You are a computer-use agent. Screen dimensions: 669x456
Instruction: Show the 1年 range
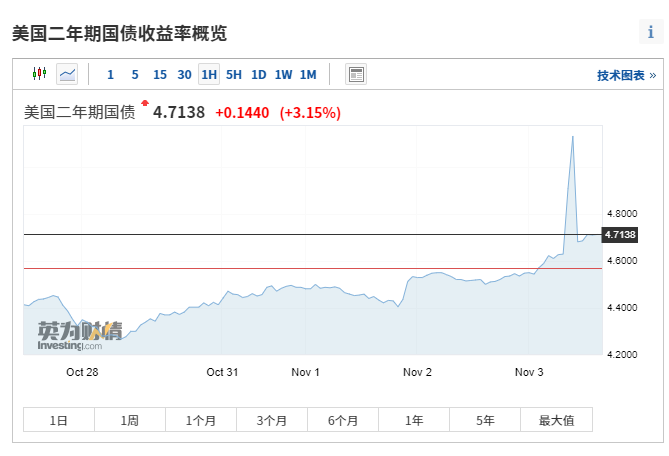point(414,420)
